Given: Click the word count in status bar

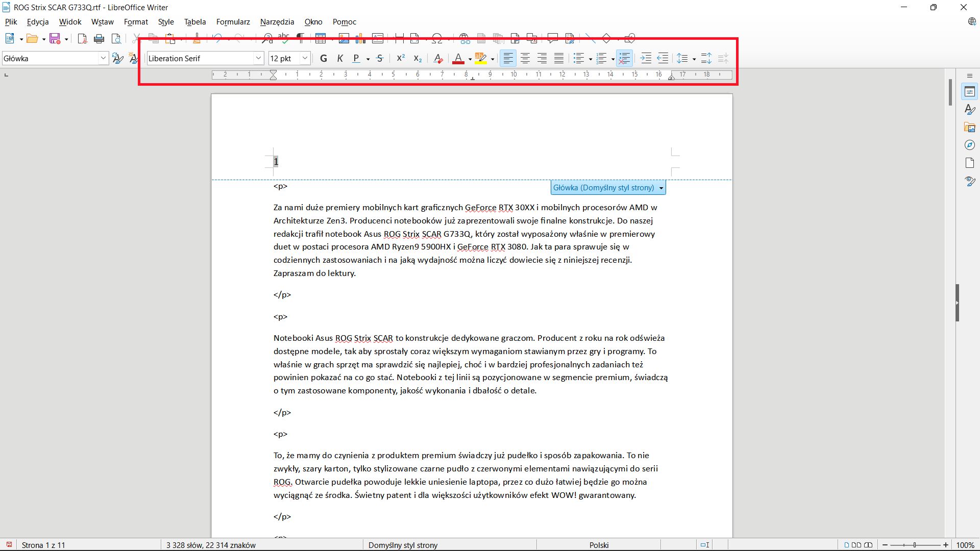Looking at the screenshot, I should pos(210,544).
